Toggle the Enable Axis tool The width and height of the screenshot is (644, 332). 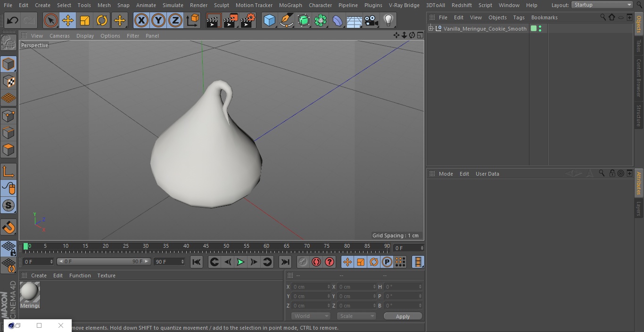point(8,171)
